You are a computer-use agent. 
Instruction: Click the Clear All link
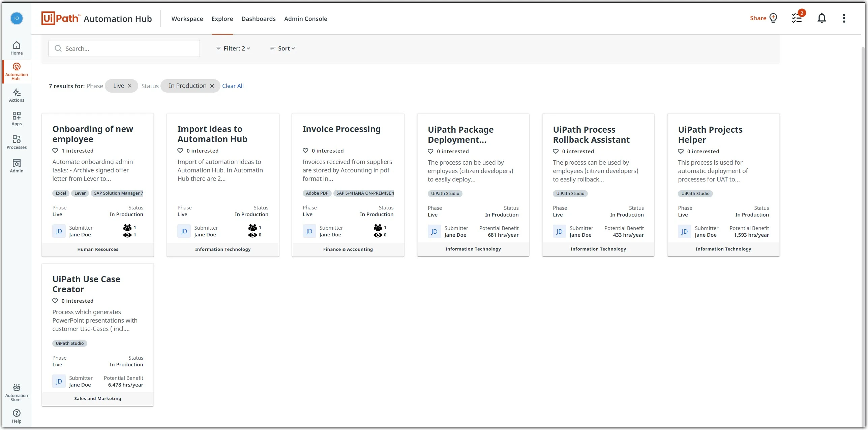pyautogui.click(x=233, y=86)
